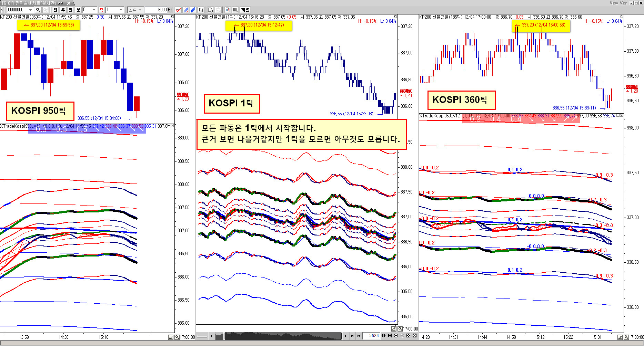Viewport: 644px width, 346px height.
Task: Click the symbol search magnifier icon
Action: tap(38, 10)
